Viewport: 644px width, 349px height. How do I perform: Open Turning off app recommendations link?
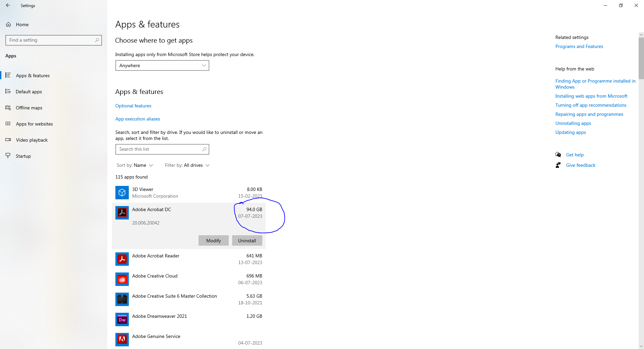coord(591,105)
